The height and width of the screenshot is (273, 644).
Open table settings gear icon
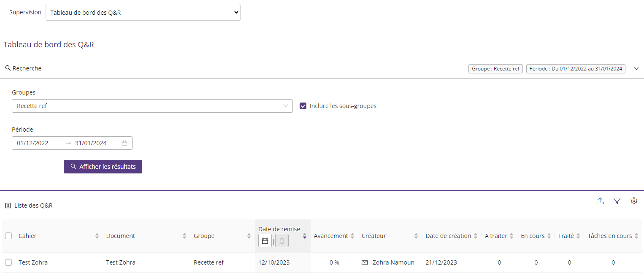point(633,201)
